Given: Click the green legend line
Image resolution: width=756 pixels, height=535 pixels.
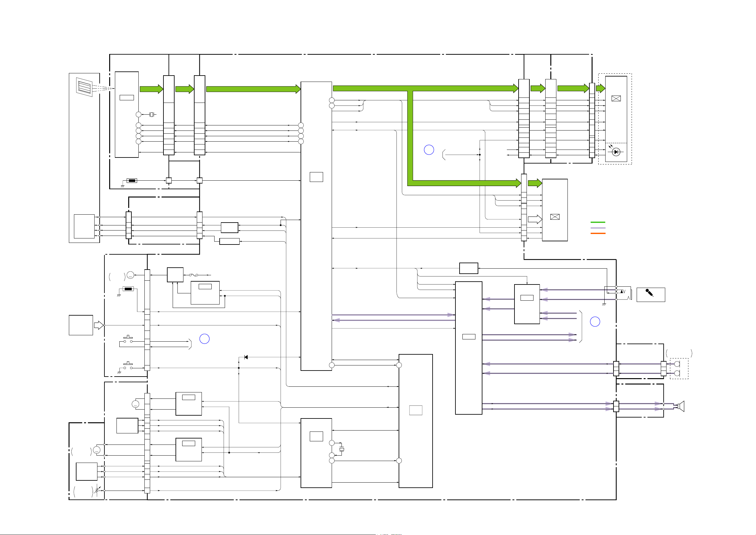Looking at the screenshot, I should (598, 222).
